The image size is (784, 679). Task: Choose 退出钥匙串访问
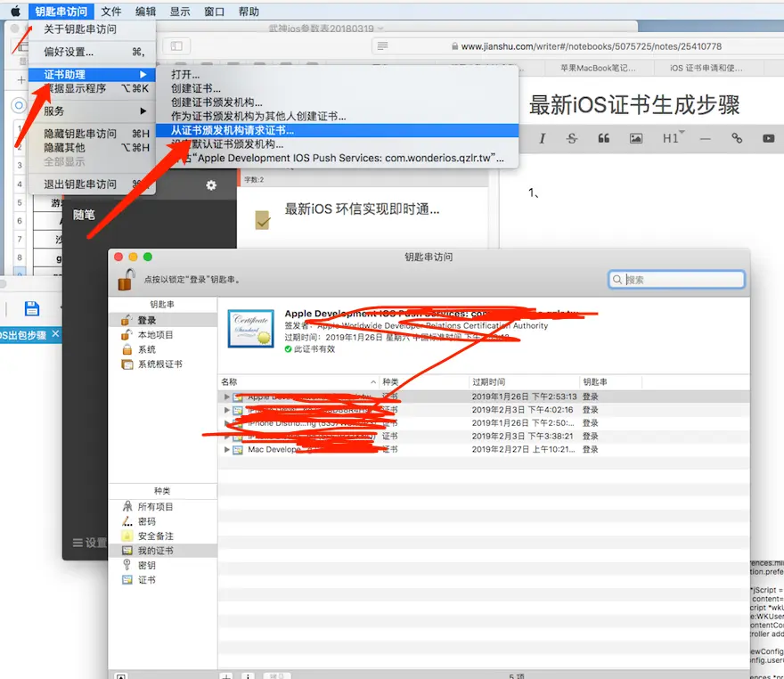click(x=92, y=184)
